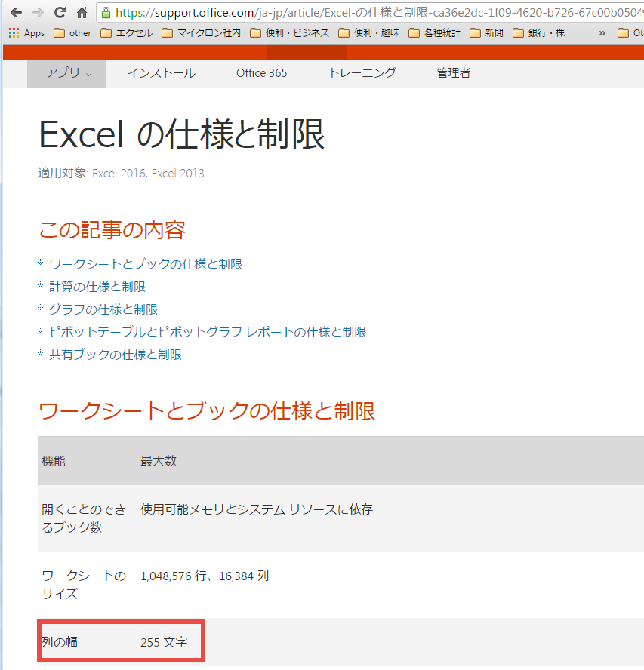Open the Office 365 navigation item
The height and width of the screenshot is (670, 644).
[262, 73]
